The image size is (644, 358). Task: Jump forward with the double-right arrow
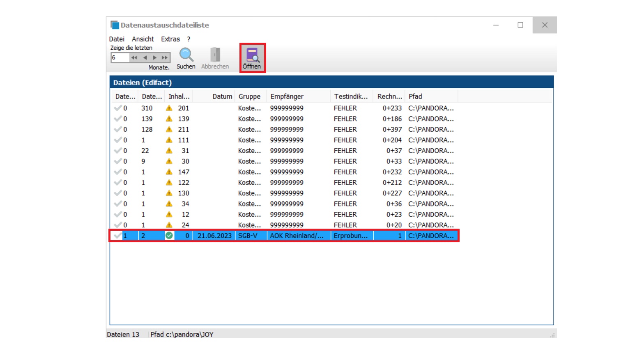(x=165, y=58)
